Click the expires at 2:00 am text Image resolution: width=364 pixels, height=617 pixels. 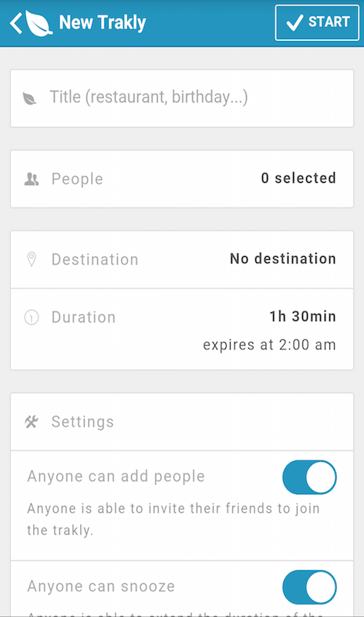[270, 345]
